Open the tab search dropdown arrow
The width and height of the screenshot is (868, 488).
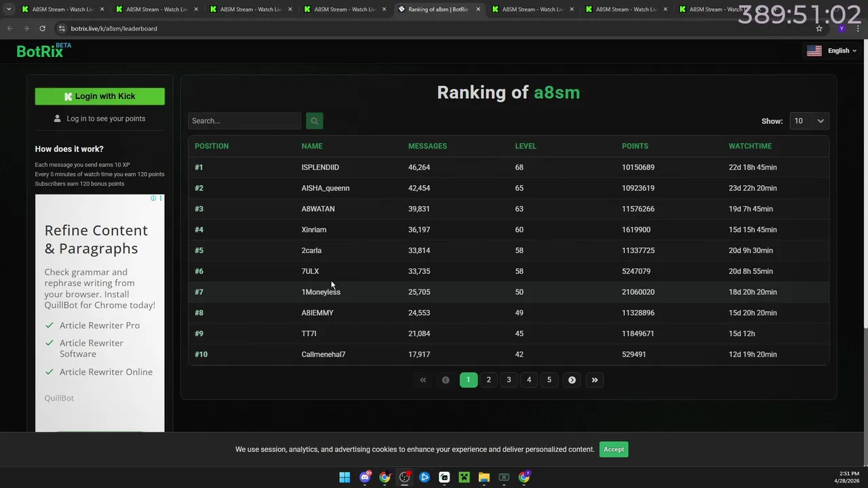(9, 9)
